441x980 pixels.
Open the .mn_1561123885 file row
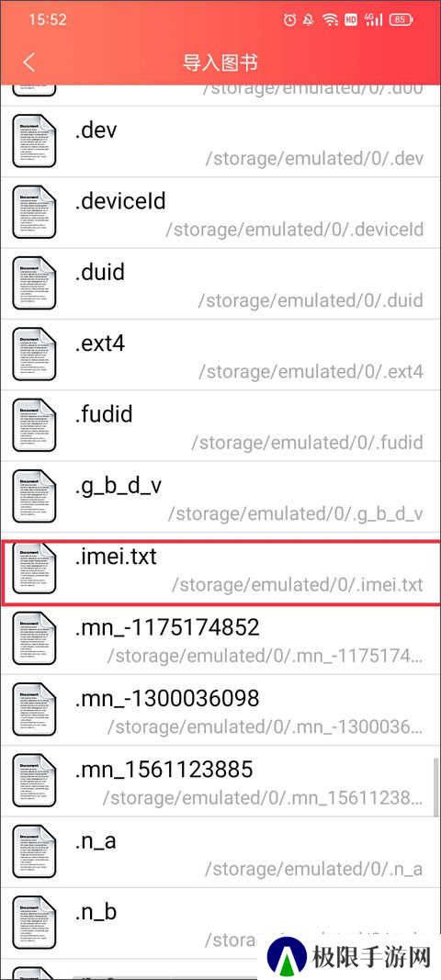point(220,782)
